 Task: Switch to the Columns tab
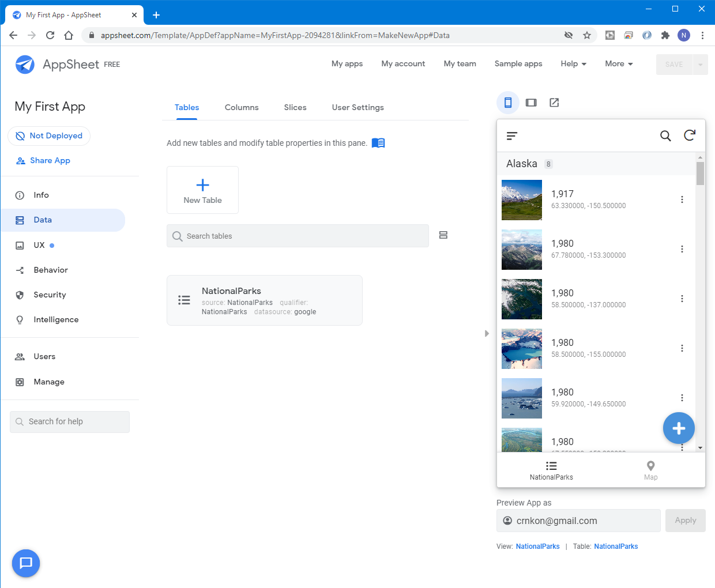click(x=242, y=108)
